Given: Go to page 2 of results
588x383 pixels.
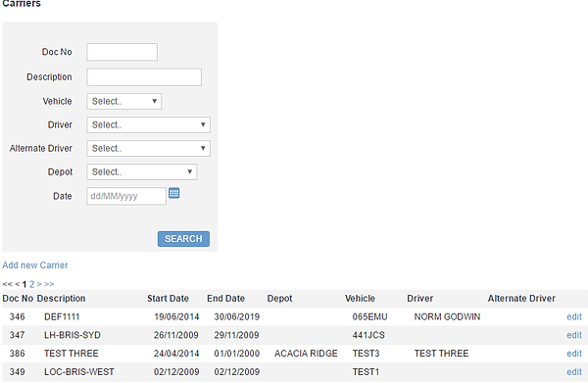Looking at the screenshot, I should point(32,284).
